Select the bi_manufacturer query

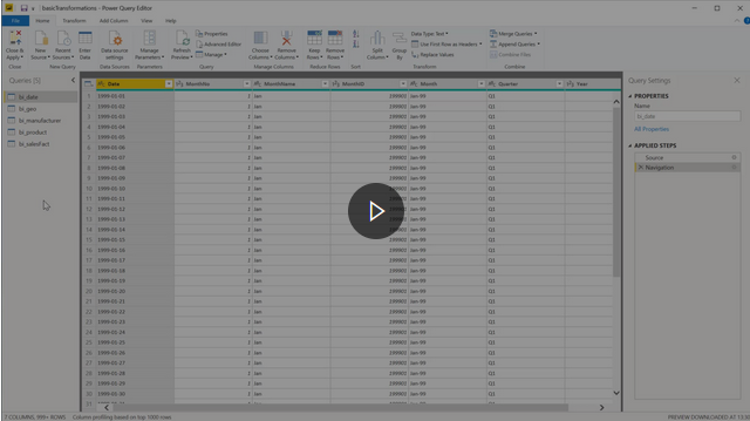click(40, 120)
